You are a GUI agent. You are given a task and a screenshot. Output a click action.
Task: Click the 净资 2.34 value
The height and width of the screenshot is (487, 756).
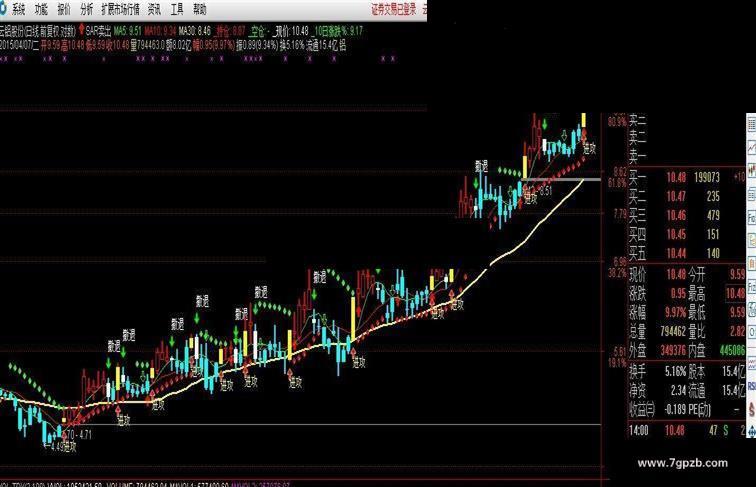point(678,391)
